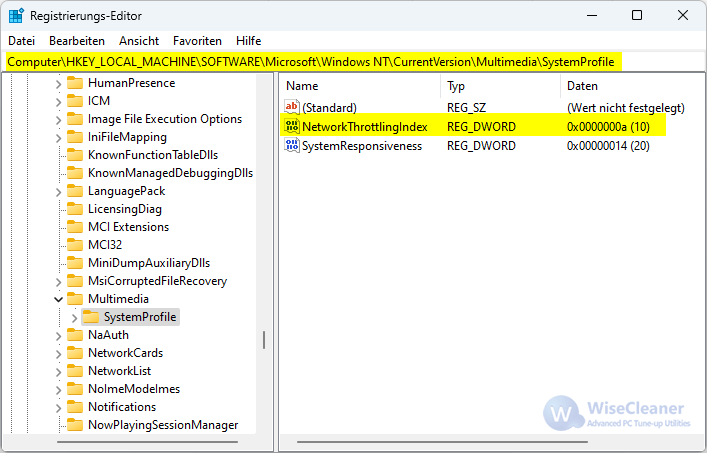Collapse the Multimedia key

tap(58, 299)
